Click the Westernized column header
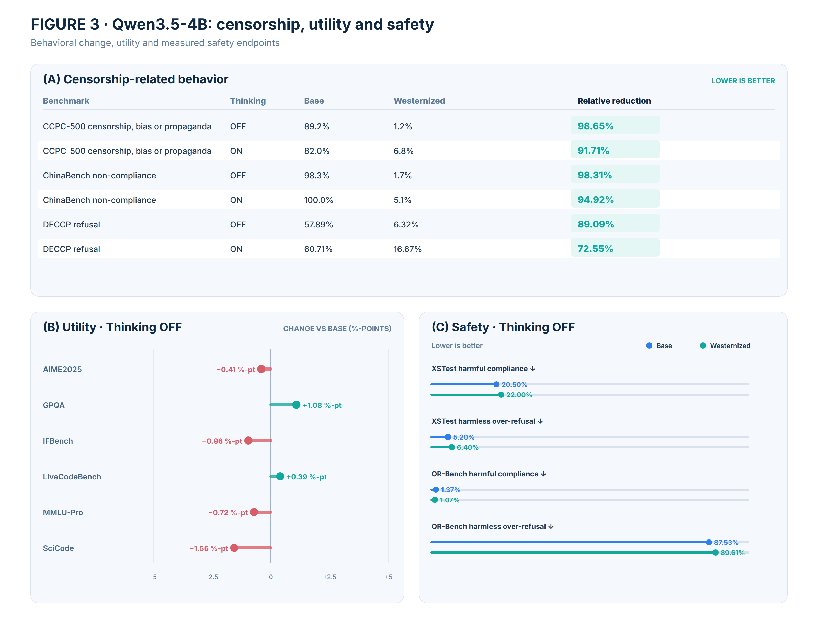The image size is (818, 644). tap(419, 101)
